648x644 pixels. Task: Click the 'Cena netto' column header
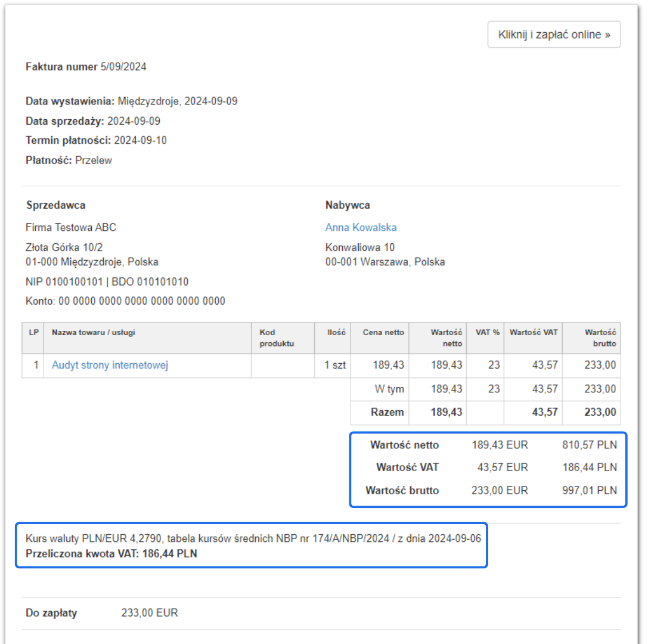(383, 332)
